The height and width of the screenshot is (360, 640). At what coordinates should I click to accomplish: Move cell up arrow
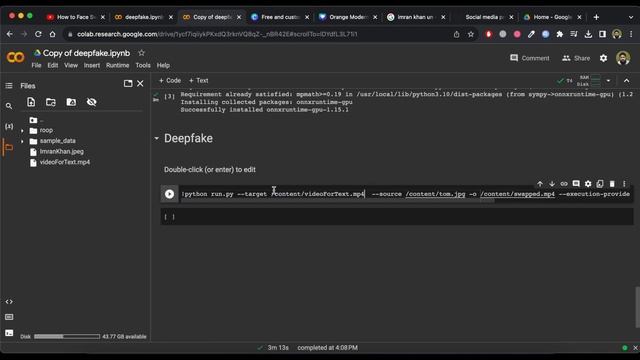(x=540, y=184)
